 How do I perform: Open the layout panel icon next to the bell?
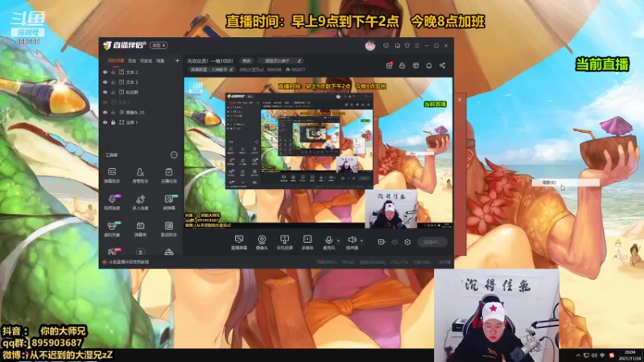coord(415,65)
